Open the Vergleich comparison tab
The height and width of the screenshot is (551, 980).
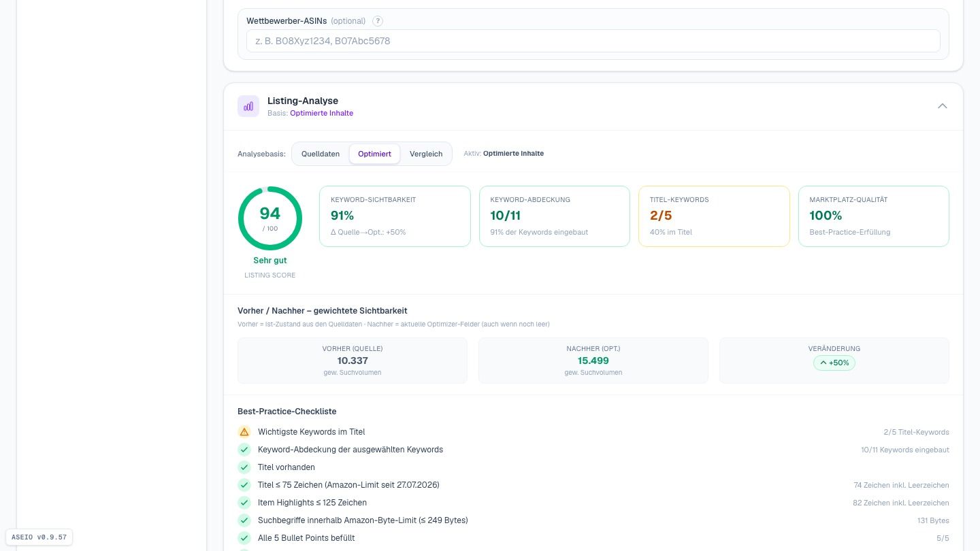426,154
